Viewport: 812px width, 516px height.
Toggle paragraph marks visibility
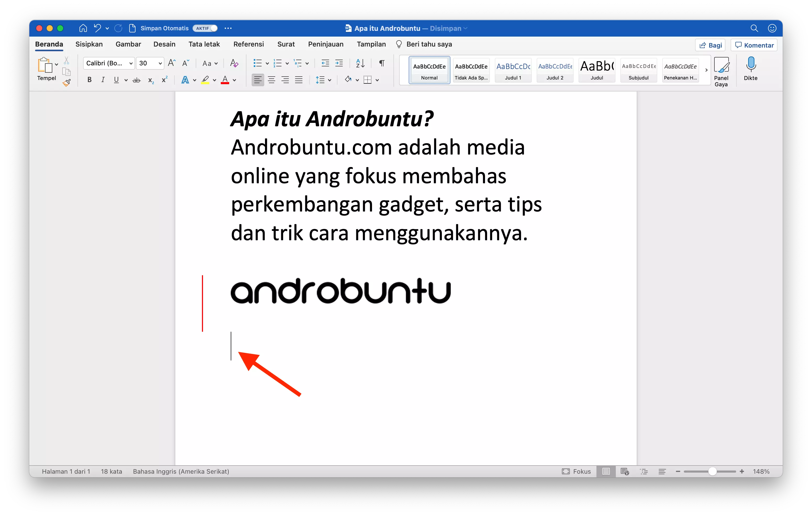coord(381,63)
